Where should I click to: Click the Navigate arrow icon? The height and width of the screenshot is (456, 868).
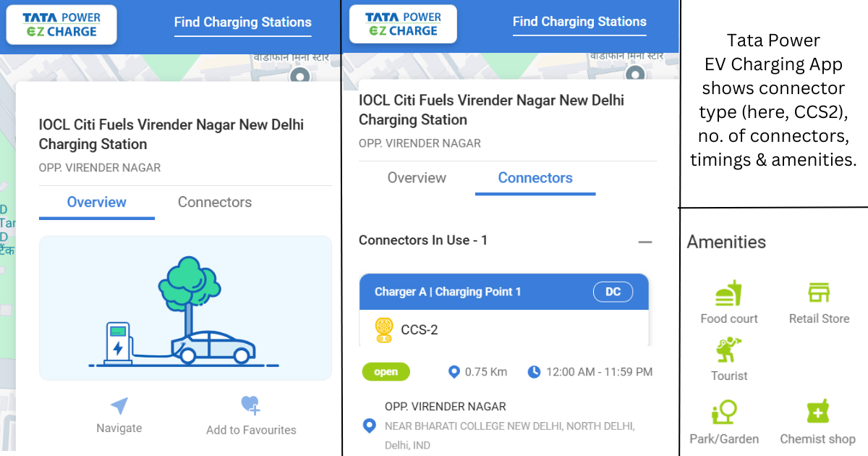point(119,406)
